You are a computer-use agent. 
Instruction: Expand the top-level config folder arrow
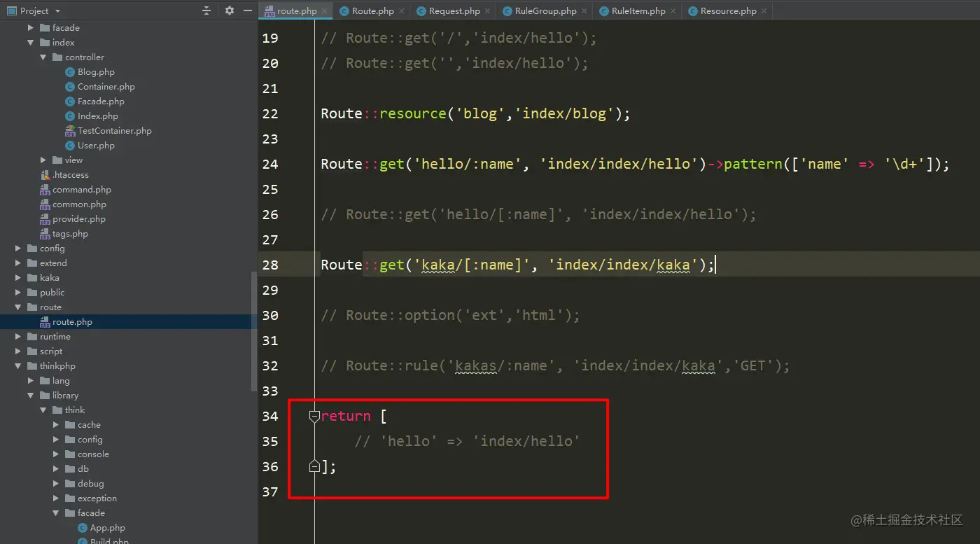point(18,249)
